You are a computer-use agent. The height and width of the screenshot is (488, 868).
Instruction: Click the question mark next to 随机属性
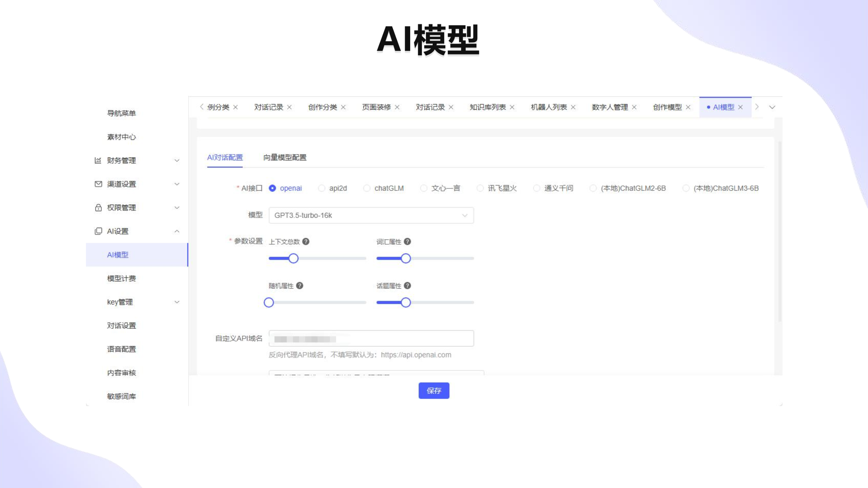300,286
